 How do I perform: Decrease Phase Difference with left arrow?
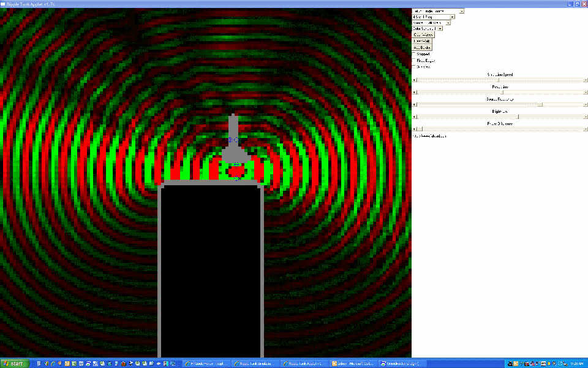(415, 129)
